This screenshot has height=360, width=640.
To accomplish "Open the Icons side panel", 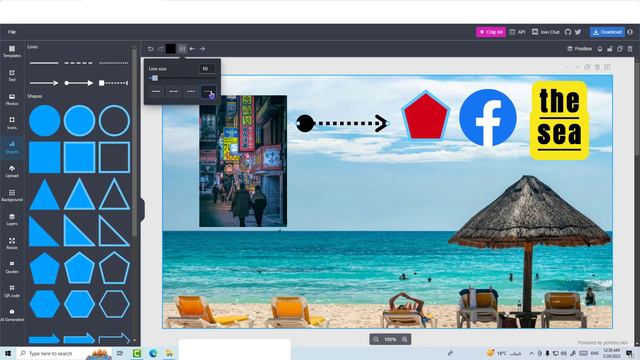I will click(x=12, y=123).
